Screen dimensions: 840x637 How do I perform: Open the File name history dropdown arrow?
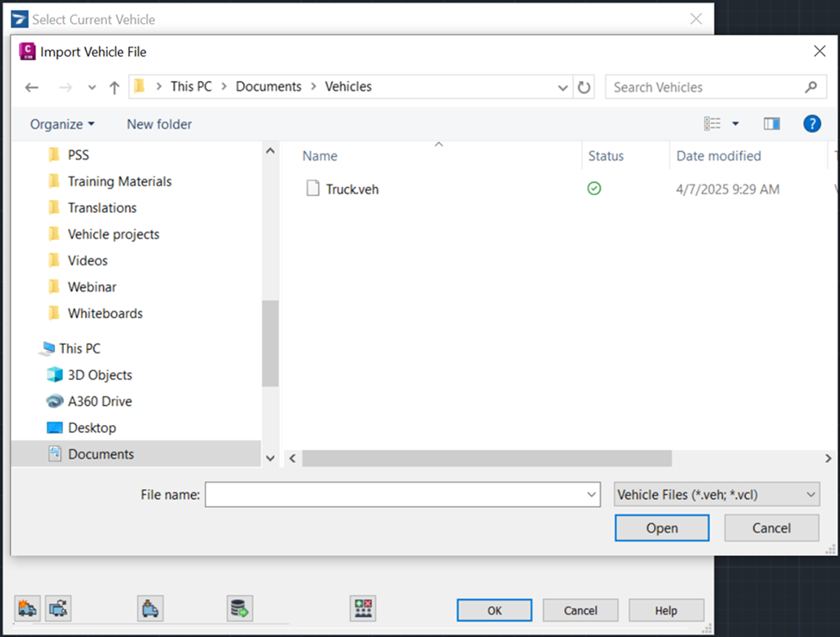point(592,495)
